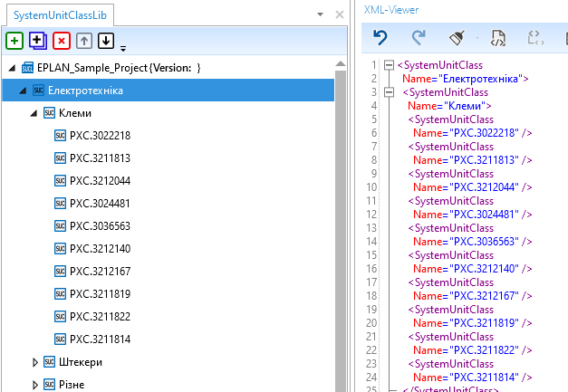Open the panel options dropdown arrow
This screenshot has height=392, width=568.
pos(320,14)
